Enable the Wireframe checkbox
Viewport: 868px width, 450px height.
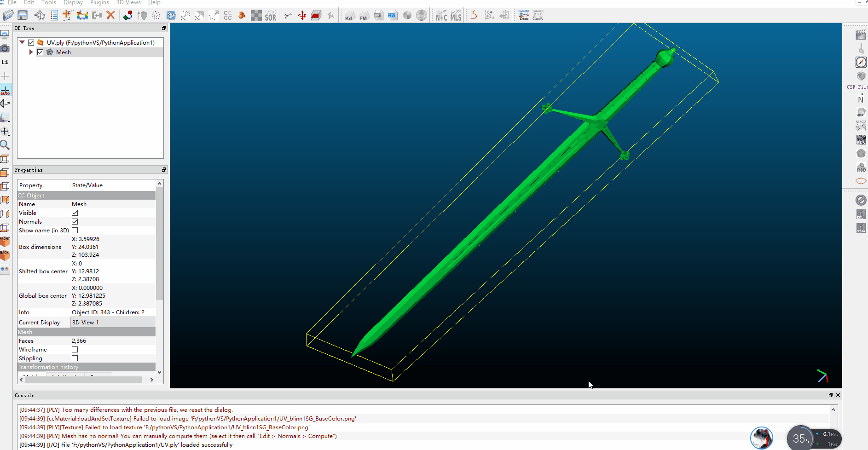point(75,349)
